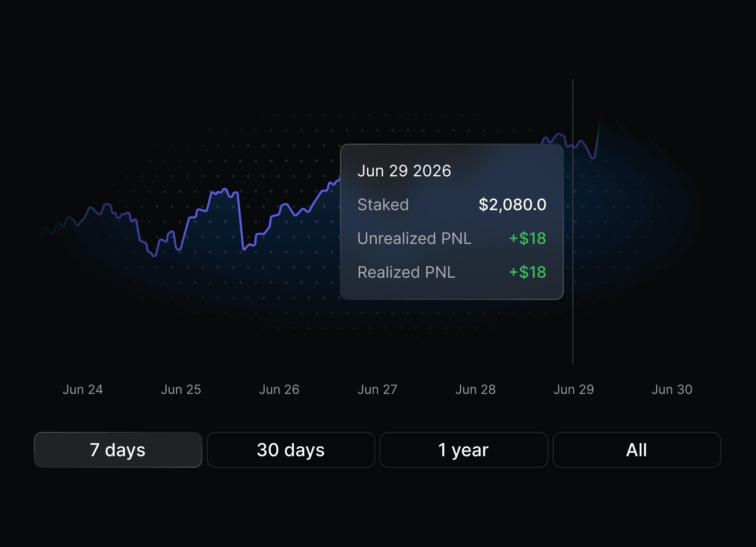
Task: Click the Unrealized PNL label
Action: point(414,238)
